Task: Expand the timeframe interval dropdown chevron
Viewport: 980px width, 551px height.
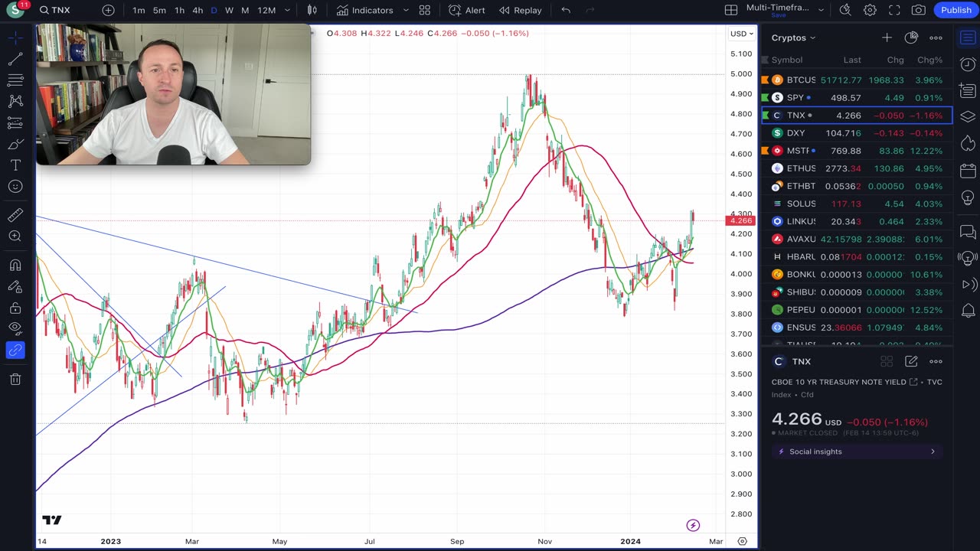Action: click(287, 10)
